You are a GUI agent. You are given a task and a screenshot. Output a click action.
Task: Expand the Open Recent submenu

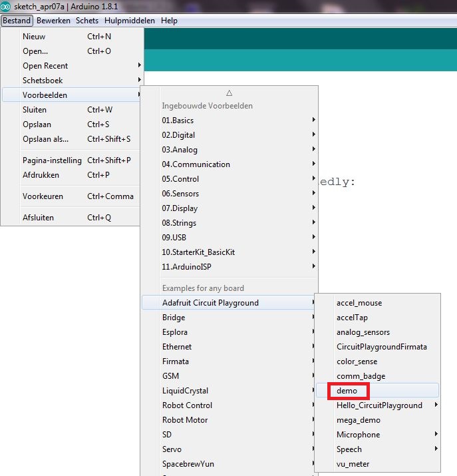pyautogui.click(x=72, y=65)
